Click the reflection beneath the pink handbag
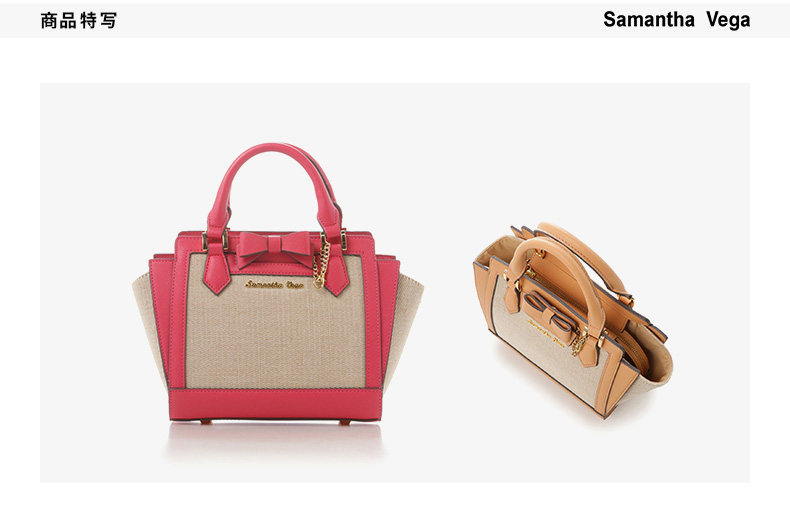Screen dimensions: 790x526 275,441
